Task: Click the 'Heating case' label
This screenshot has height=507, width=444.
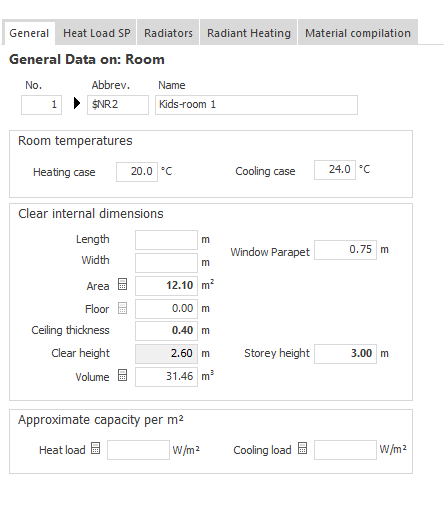Action: tap(64, 172)
